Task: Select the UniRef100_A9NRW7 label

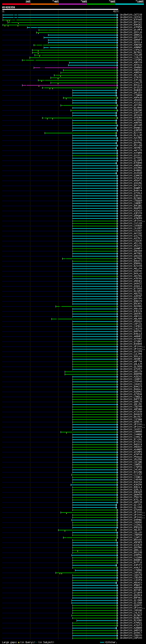Action: (x=131, y=48)
